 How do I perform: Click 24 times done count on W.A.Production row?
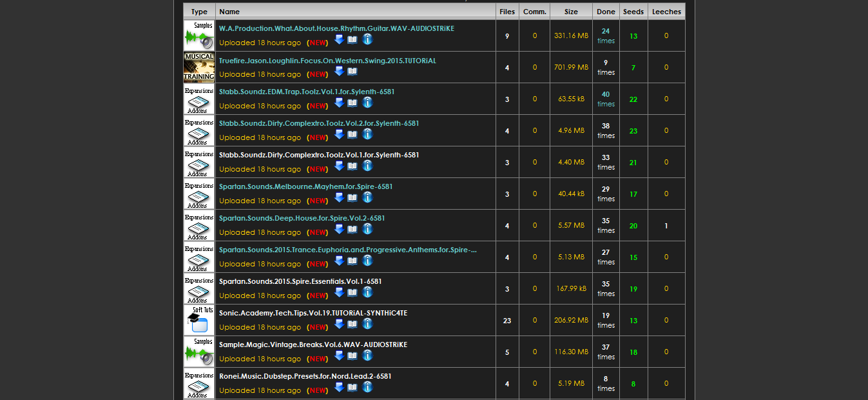click(x=606, y=35)
